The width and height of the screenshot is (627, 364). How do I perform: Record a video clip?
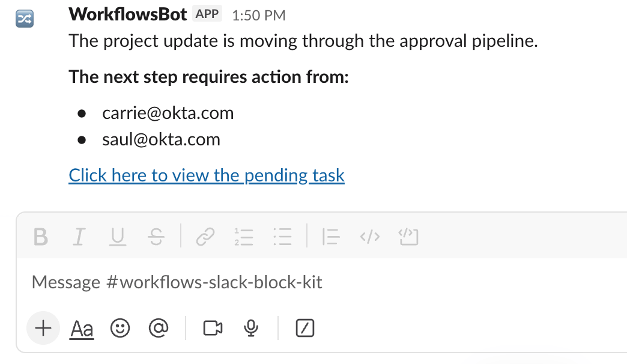213,328
